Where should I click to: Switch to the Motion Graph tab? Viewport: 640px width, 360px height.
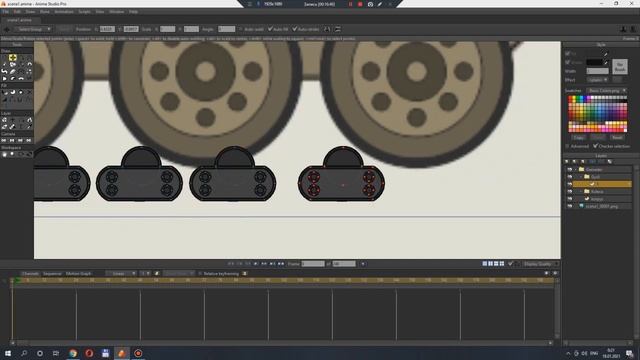pyautogui.click(x=78, y=273)
